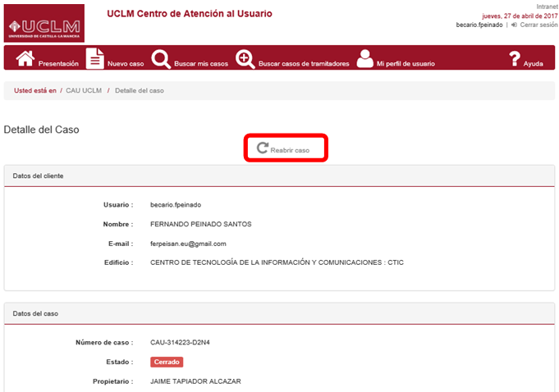Click the magnifier-plus icon for tramitadores search
Image resolution: width=559 pixels, height=392 pixels.
pyautogui.click(x=245, y=59)
